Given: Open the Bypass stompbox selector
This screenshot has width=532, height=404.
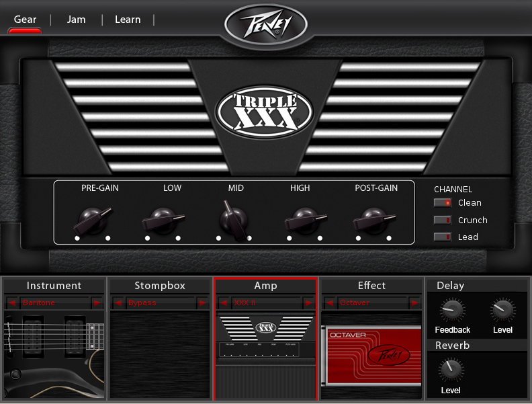Looking at the screenshot, I should point(160,302).
